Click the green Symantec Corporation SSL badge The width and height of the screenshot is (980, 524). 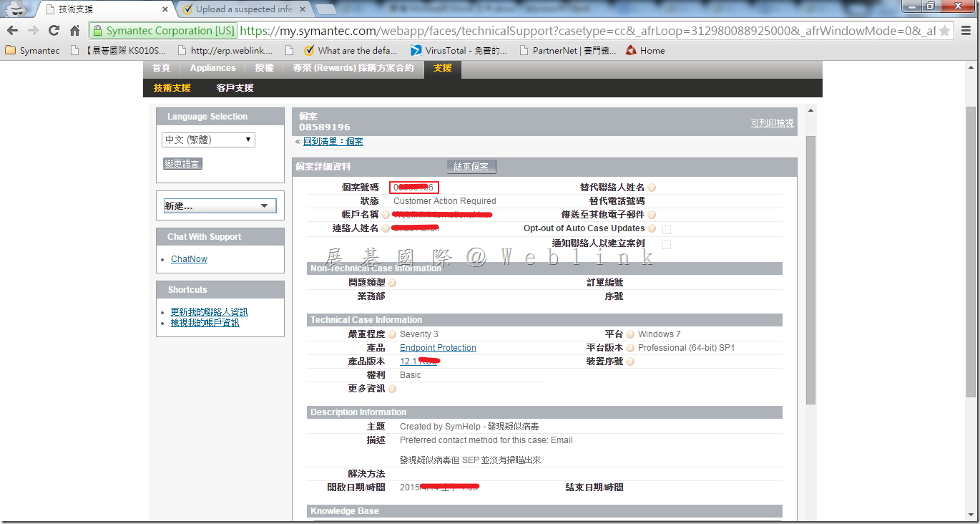point(164,31)
